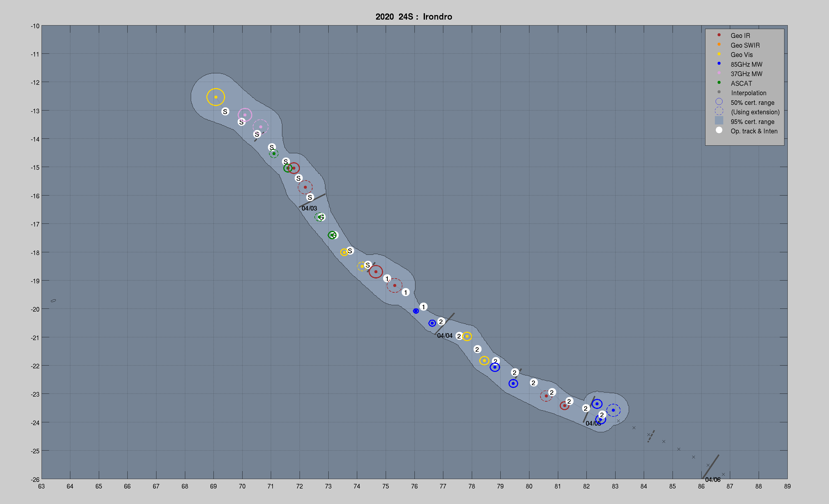Click the 04/04 date marker label

[445, 335]
